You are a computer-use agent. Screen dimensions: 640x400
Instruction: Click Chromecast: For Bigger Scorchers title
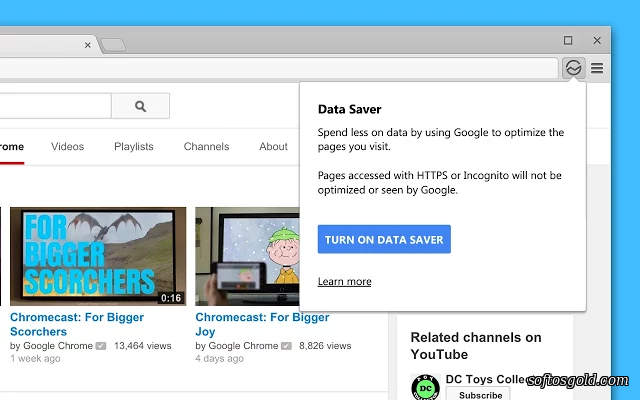click(x=77, y=324)
